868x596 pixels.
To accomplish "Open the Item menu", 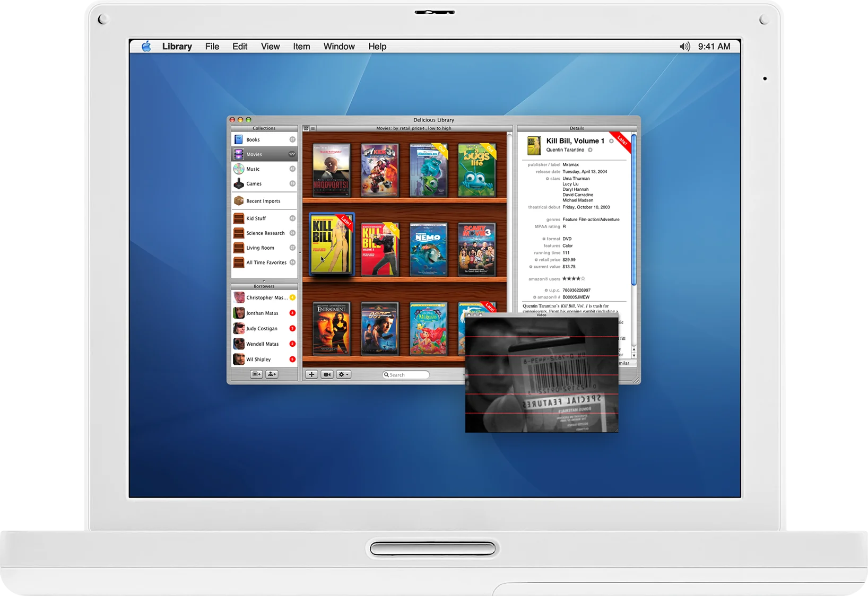I will tap(302, 47).
